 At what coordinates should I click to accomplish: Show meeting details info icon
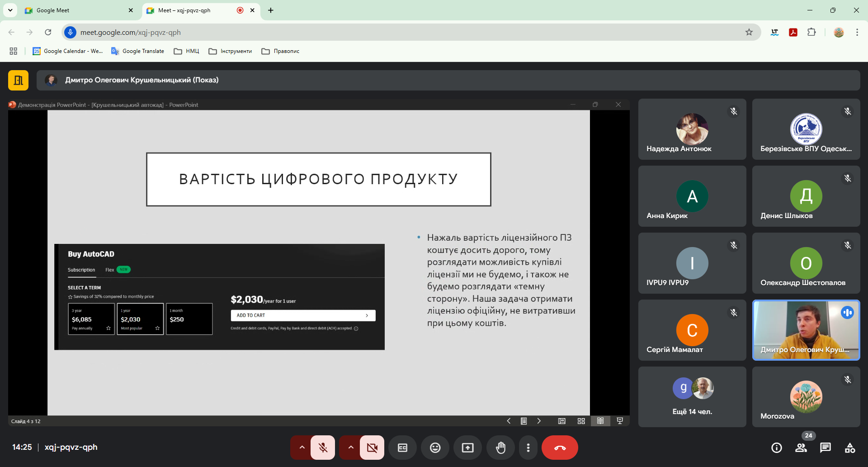[x=776, y=448]
